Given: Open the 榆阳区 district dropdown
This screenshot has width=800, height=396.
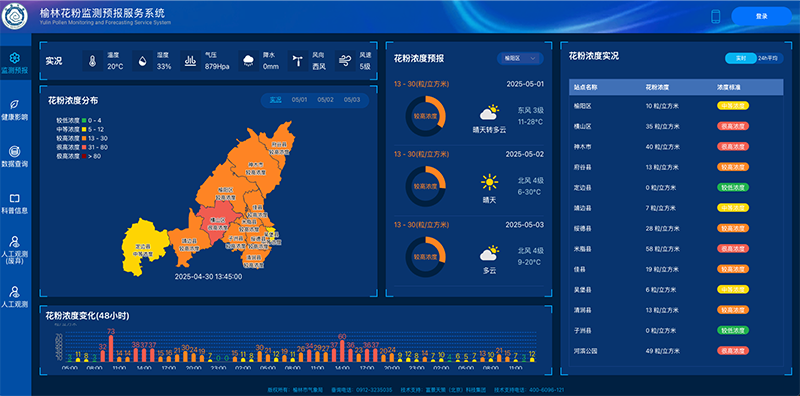Looking at the screenshot, I should [x=520, y=59].
